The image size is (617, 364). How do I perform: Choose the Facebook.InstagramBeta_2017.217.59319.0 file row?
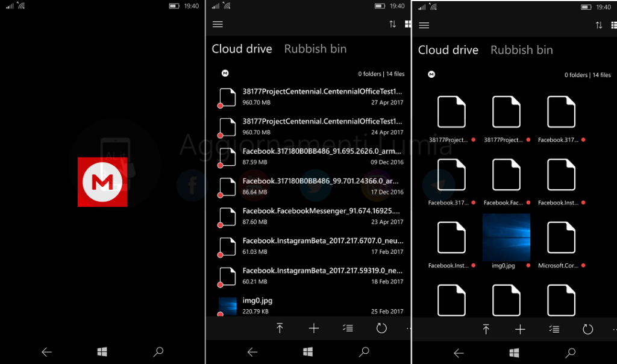(311, 276)
